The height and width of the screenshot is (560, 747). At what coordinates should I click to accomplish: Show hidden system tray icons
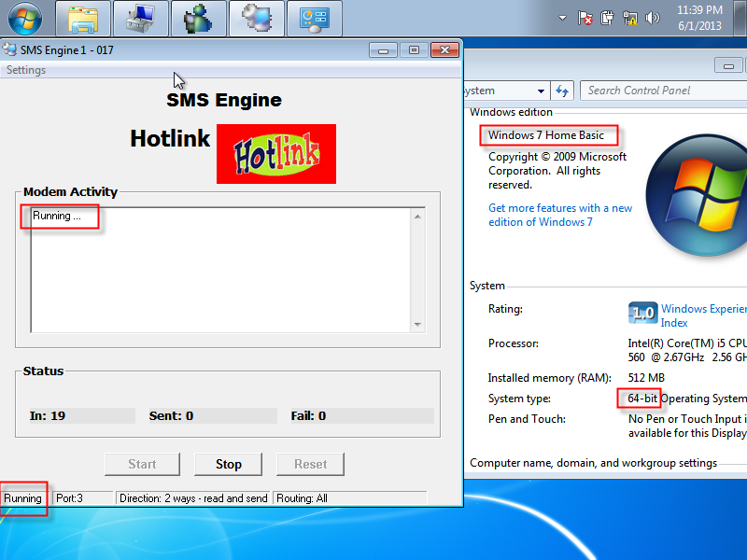tap(563, 18)
